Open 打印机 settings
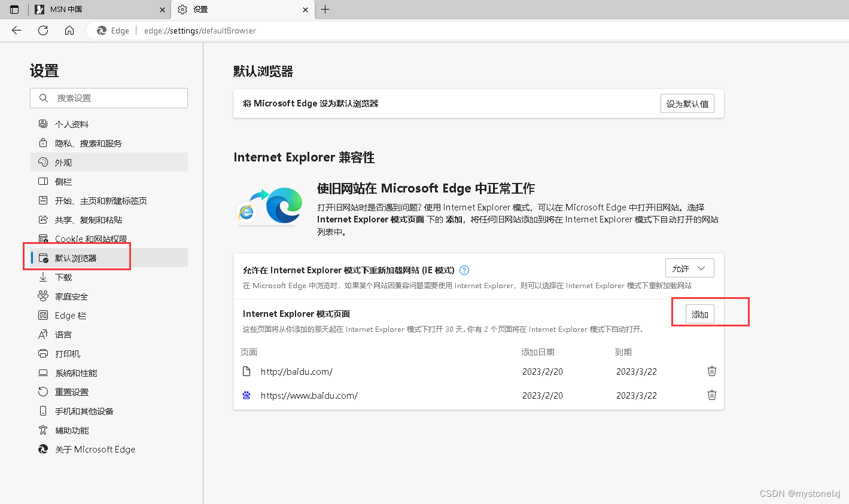Screen dimensions: 849x504 (x=109, y=354)
